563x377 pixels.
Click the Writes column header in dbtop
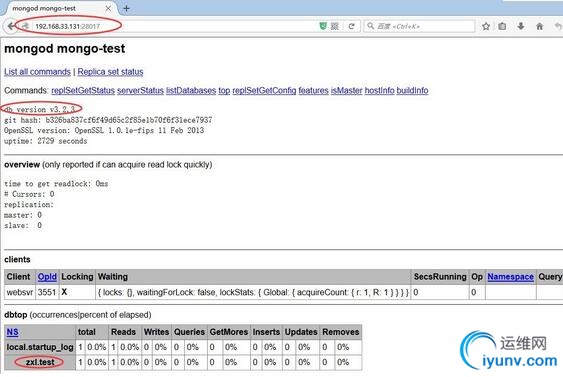[156, 332]
